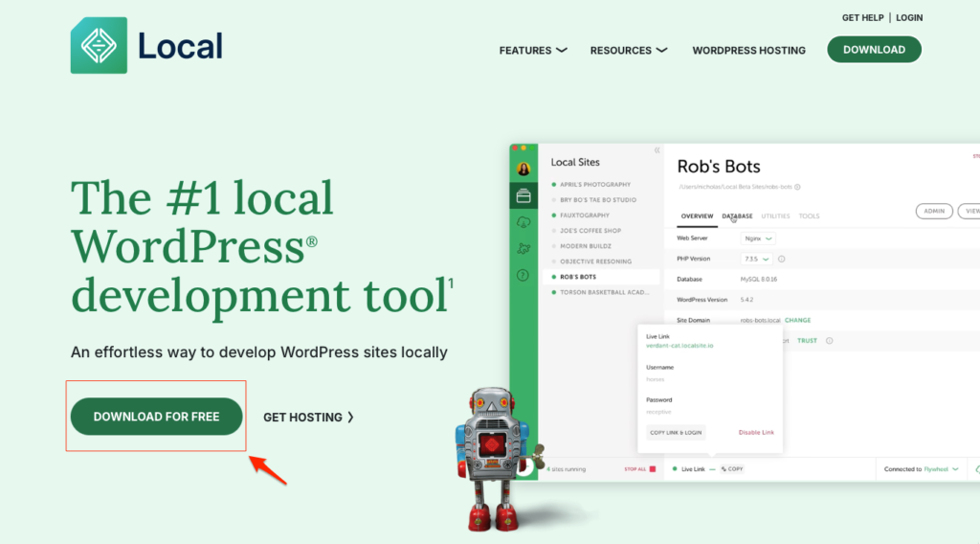
Task: Select April's Photography site in list
Action: [x=594, y=184]
